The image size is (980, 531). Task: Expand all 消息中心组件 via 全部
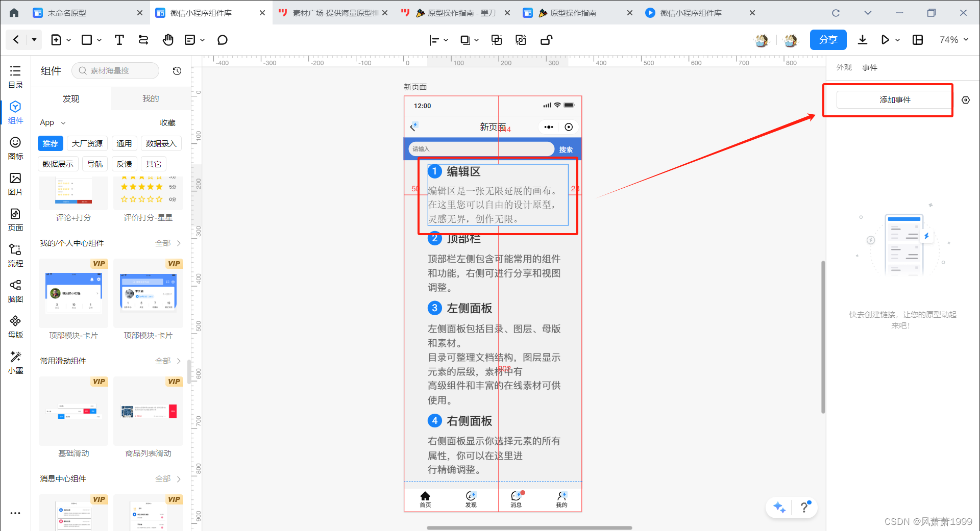168,479
